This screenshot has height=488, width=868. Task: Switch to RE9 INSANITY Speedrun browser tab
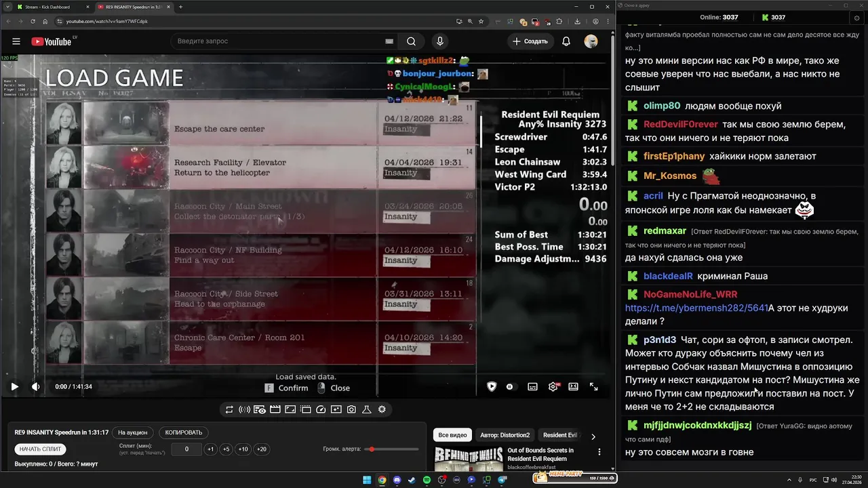(x=134, y=7)
